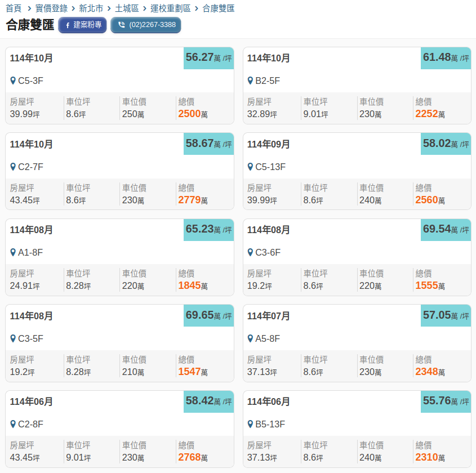Click the location pin beside A1-8F
476x473 pixels.
(13, 252)
